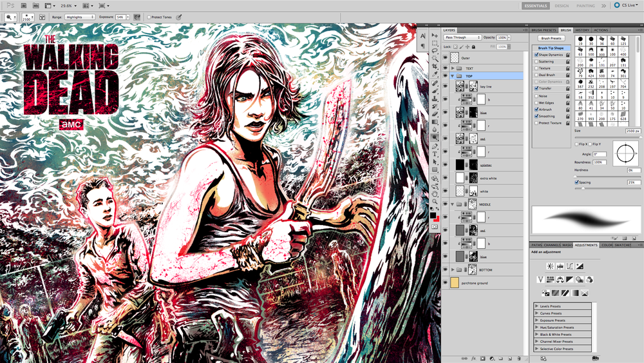Enable the Protect Tones checkbox
644x363 pixels.
click(x=149, y=17)
